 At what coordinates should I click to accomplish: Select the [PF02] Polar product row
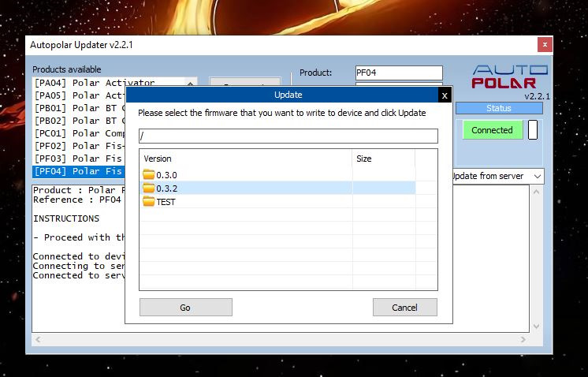[79, 146]
